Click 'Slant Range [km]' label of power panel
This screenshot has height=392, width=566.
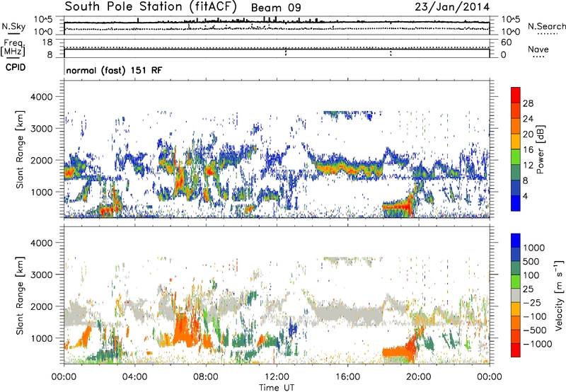20,149
